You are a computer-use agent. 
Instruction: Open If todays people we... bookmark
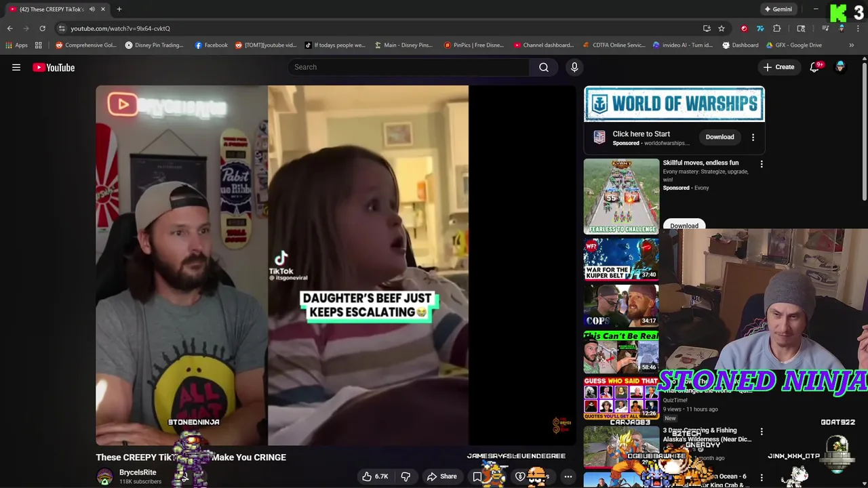click(x=335, y=45)
